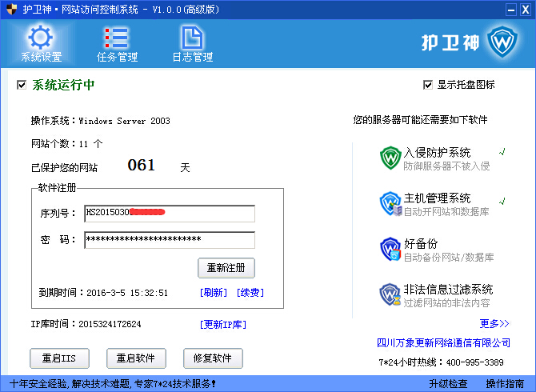
Task: Click the 400-995-3389 hotline number
Action: click(x=475, y=362)
